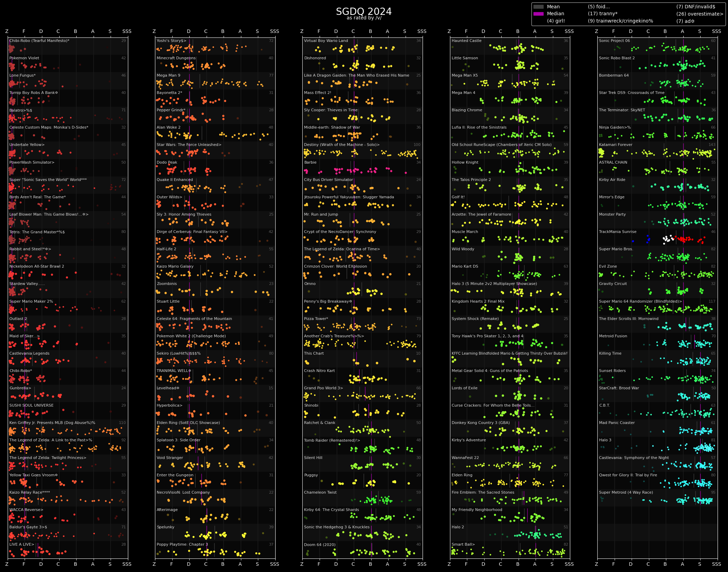Click the 'Kaizo Relay Race****' label
This screenshot has width=728, height=572.
tap(29, 492)
